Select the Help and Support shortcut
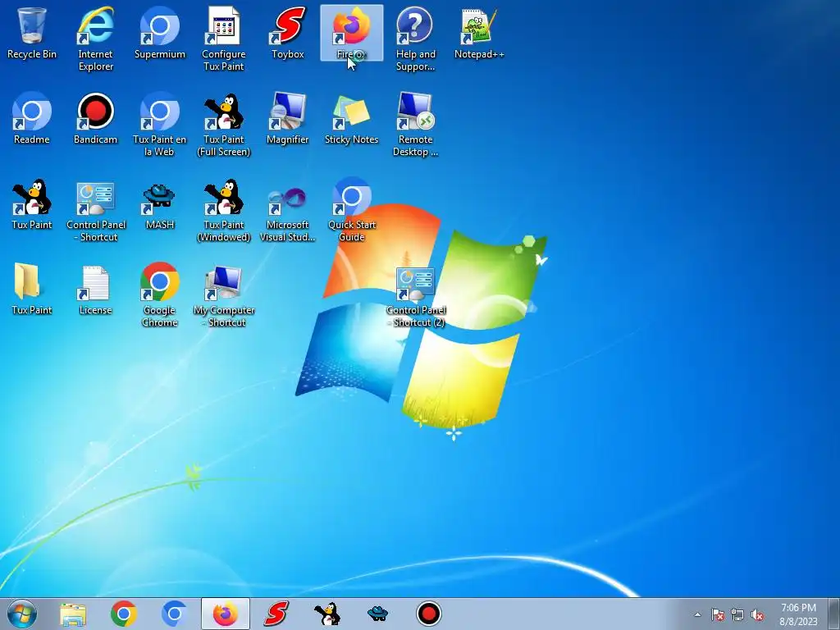Image resolution: width=840 pixels, height=630 pixels. pyautogui.click(x=415, y=39)
